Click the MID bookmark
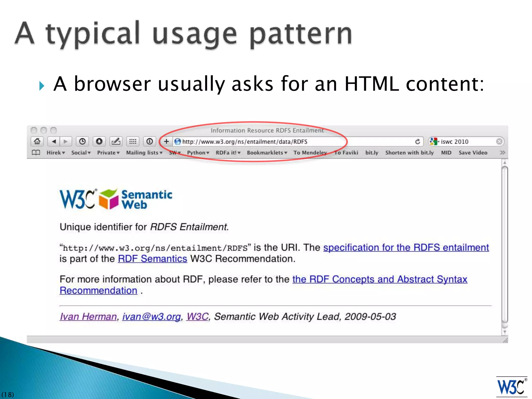 [446, 152]
